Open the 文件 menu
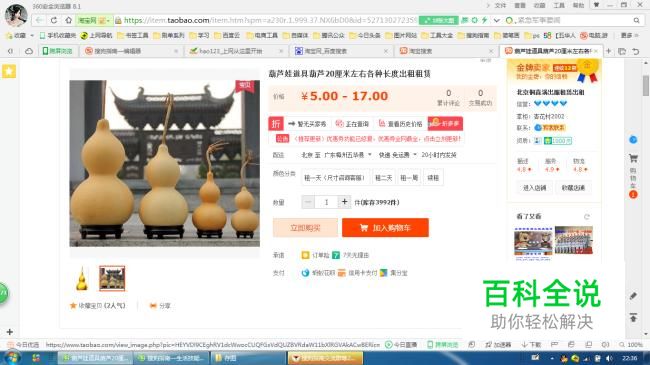Image resolution: width=650 pixels, height=365 pixels. coord(500,5)
